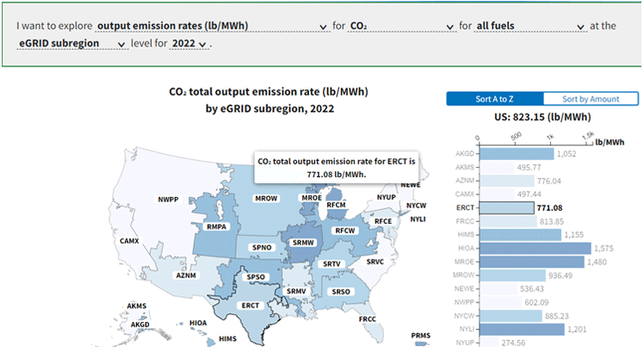Select the RMPA map region

coord(215,226)
